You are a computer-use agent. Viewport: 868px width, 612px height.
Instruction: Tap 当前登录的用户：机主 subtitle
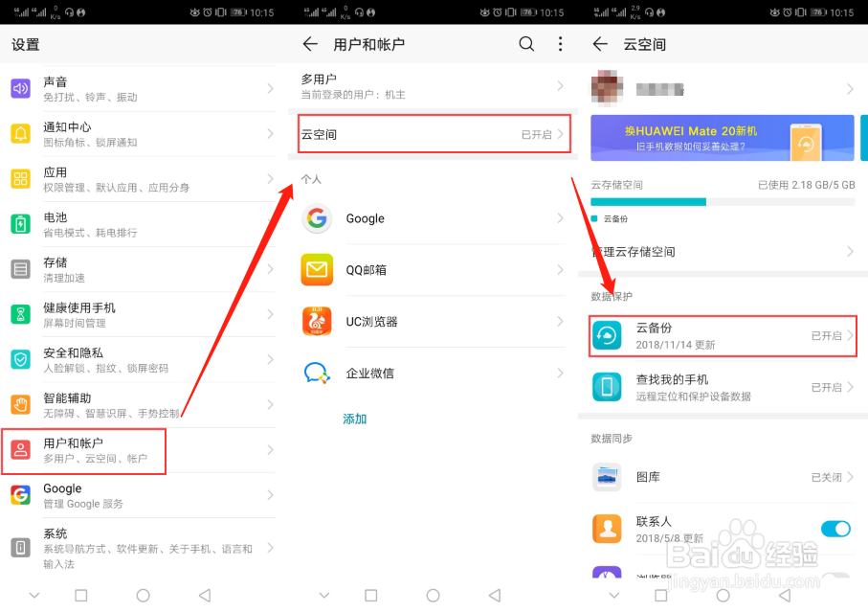(x=353, y=95)
